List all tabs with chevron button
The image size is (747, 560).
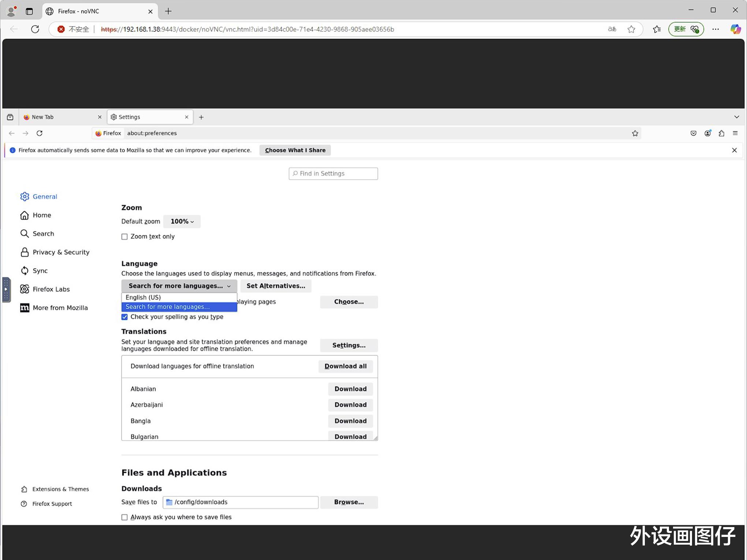point(736,117)
